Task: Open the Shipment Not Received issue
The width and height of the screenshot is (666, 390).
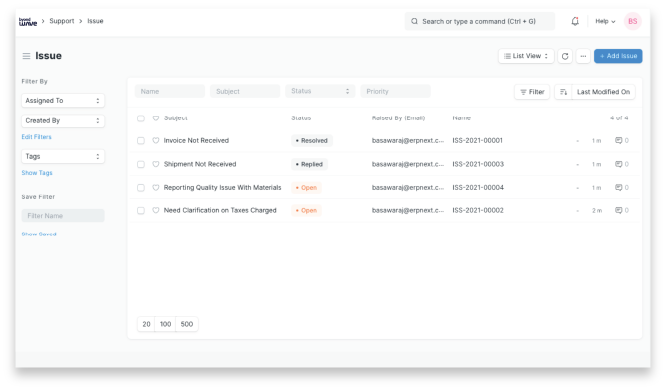Action: (200, 164)
